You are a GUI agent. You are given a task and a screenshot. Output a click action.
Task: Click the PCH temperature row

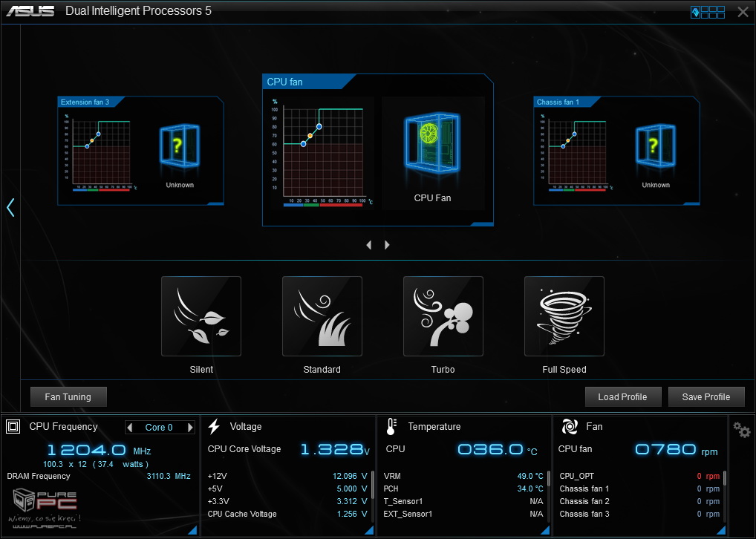[x=463, y=489]
